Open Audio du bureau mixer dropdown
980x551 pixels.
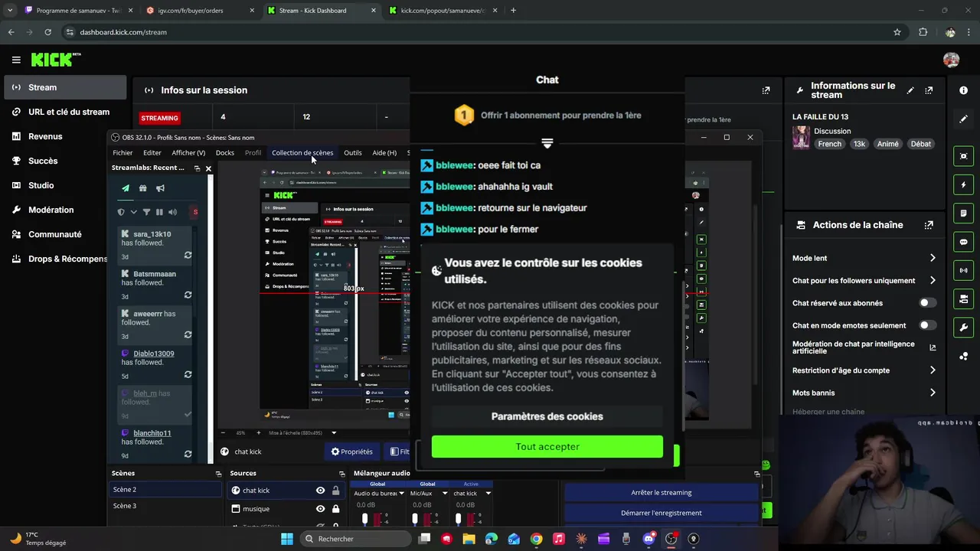click(401, 494)
